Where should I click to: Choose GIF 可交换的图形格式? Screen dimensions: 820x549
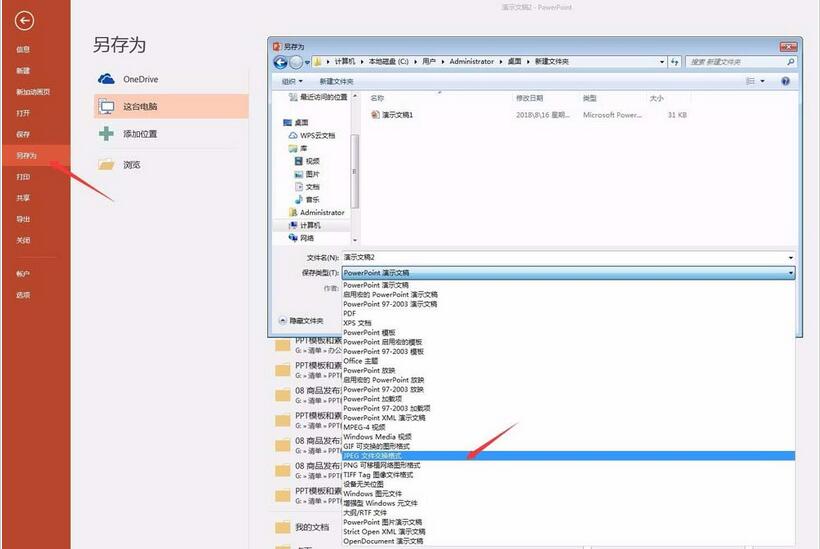(377, 446)
